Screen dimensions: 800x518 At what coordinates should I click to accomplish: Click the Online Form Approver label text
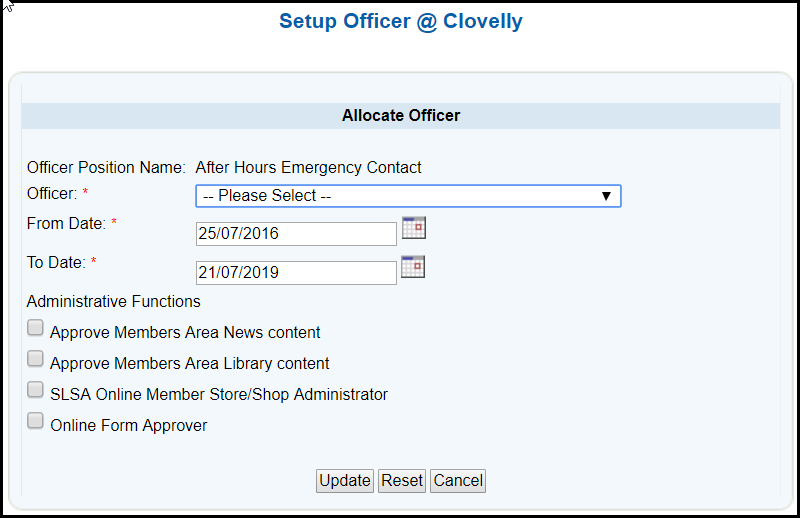coord(129,426)
